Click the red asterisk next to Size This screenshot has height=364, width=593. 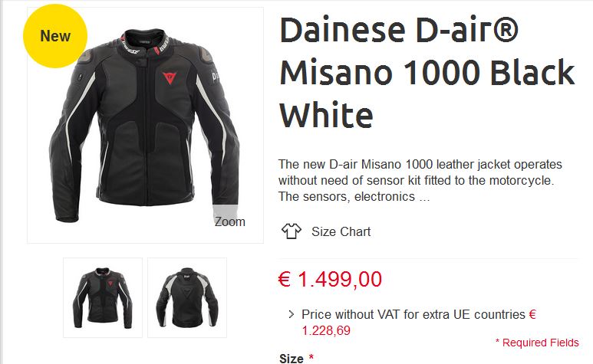(x=311, y=357)
